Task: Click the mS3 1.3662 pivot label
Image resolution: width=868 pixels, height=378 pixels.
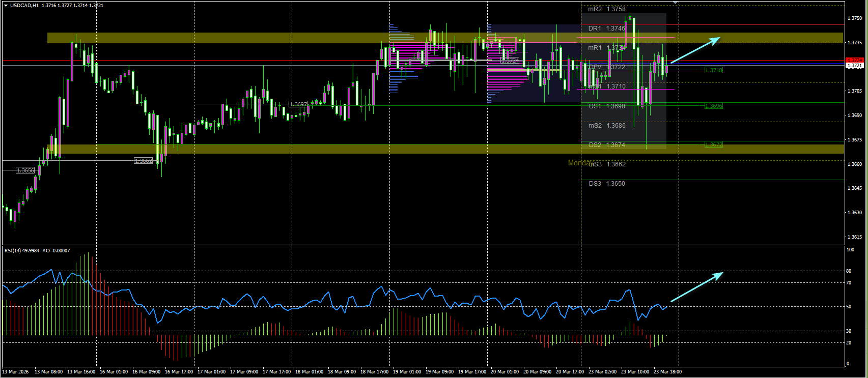Action: coord(607,164)
